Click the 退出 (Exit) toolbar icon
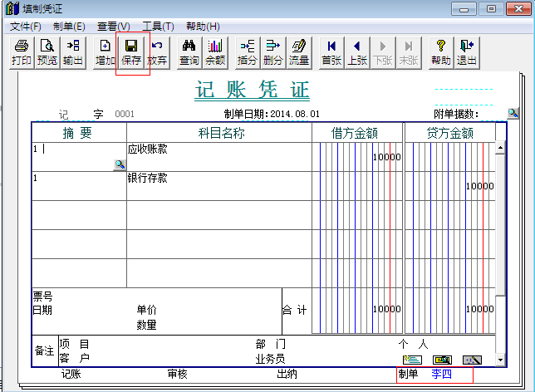This screenshot has width=535, height=392. (x=467, y=52)
